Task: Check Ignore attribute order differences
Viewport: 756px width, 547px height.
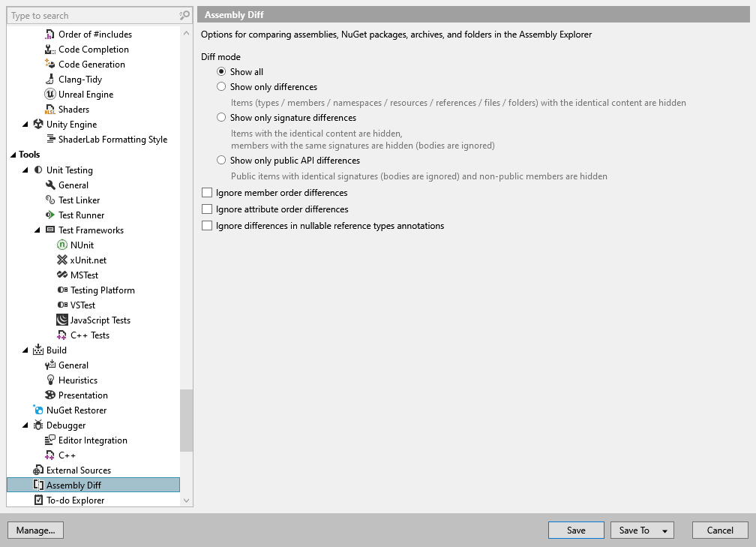Action: point(206,209)
